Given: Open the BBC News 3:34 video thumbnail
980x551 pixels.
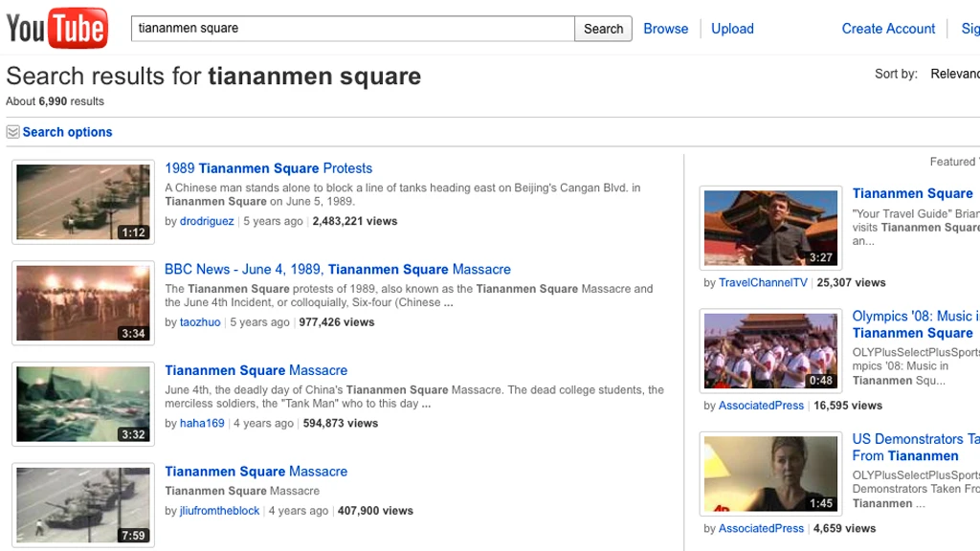Looking at the screenshot, I should [83, 303].
